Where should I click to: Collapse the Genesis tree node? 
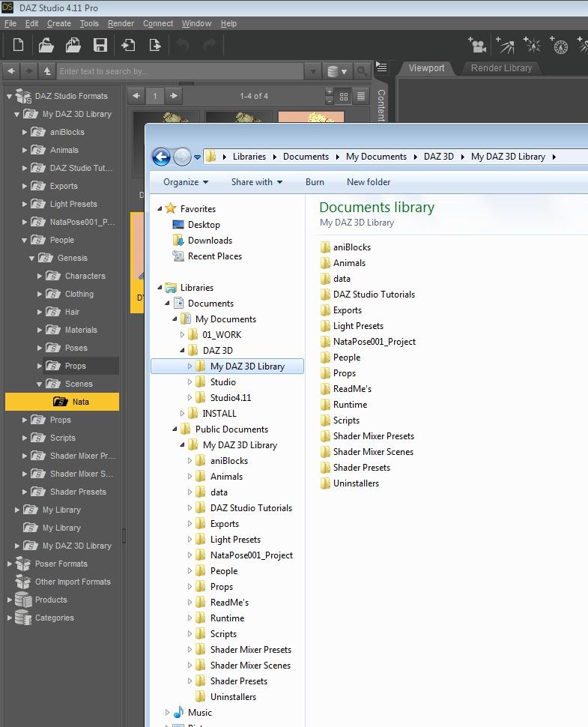(x=31, y=259)
